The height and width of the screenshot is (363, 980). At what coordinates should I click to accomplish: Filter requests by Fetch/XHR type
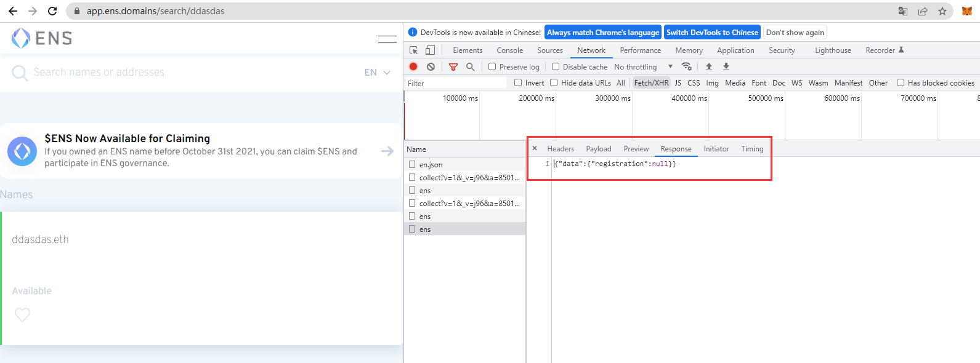(651, 82)
